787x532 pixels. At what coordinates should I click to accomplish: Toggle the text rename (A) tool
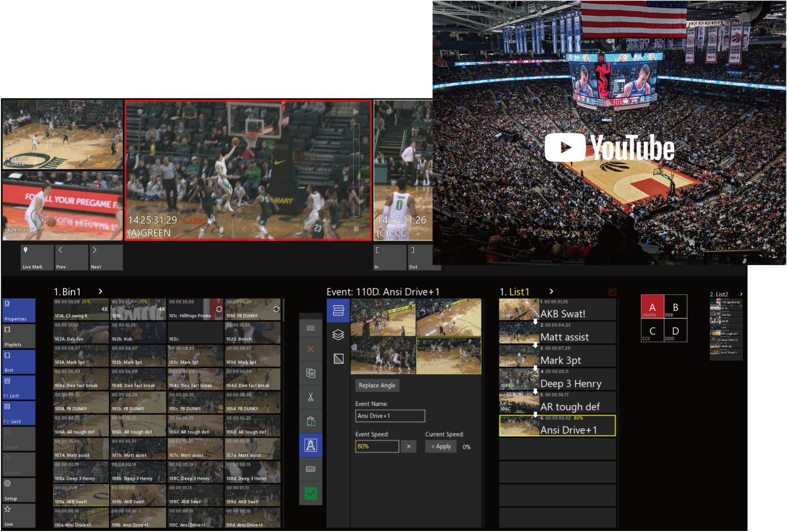pyautogui.click(x=311, y=445)
